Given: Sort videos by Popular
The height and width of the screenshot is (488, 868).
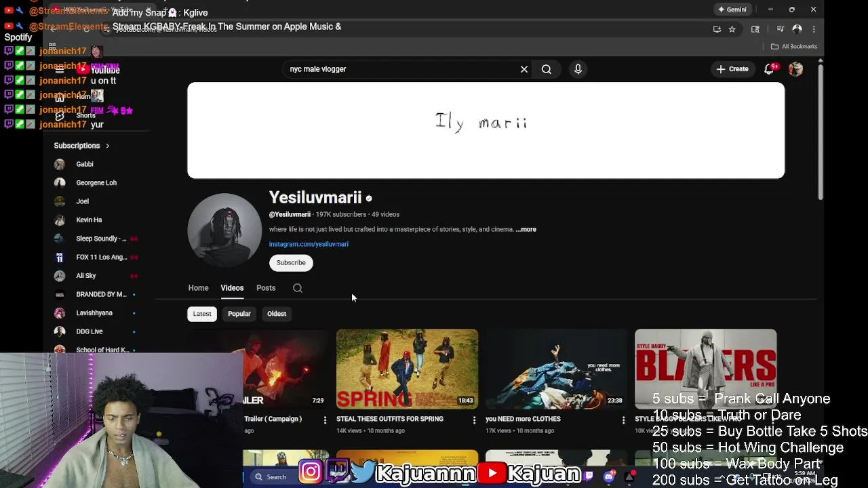Looking at the screenshot, I should [239, 314].
